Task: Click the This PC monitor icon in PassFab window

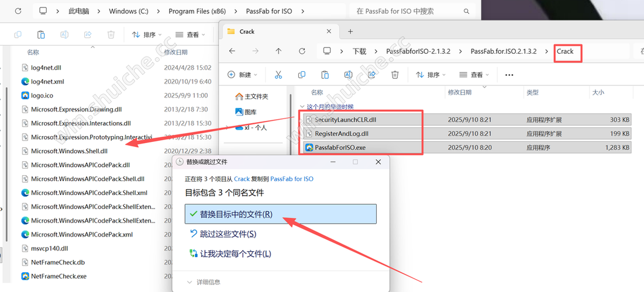Action: pos(43,11)
